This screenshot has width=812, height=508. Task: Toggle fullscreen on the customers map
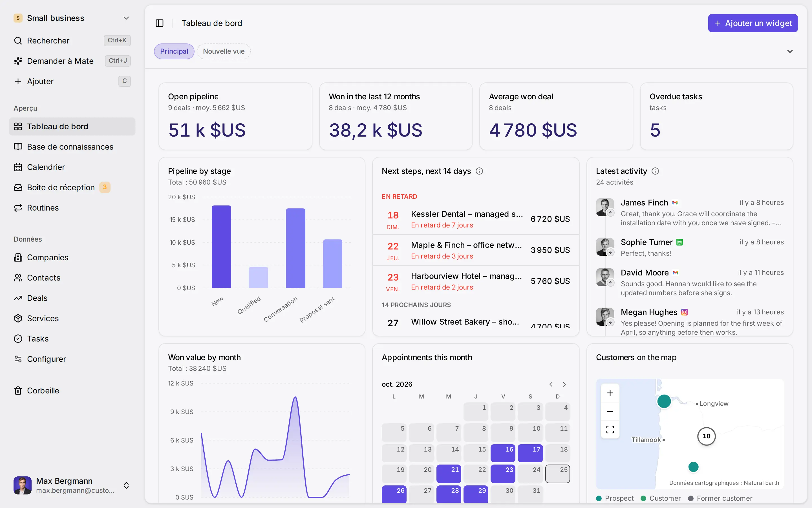click(x=610, y=429)
